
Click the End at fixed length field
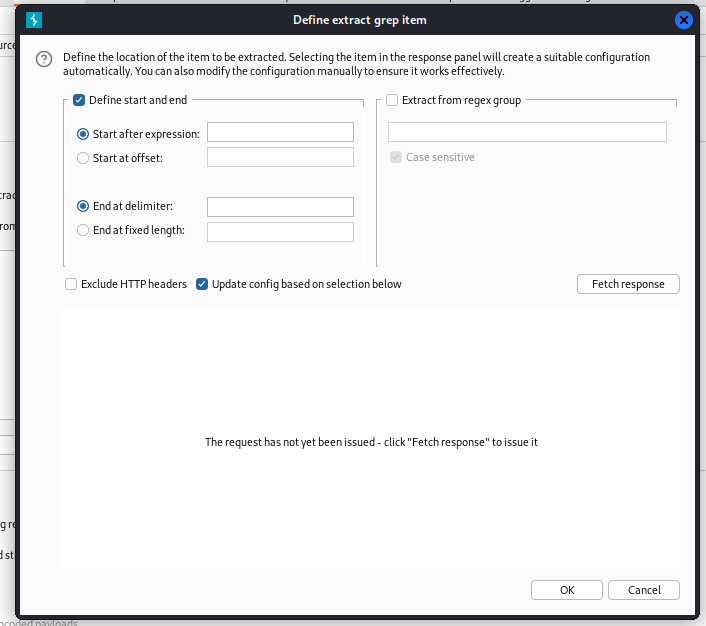[x=280, y=232]
